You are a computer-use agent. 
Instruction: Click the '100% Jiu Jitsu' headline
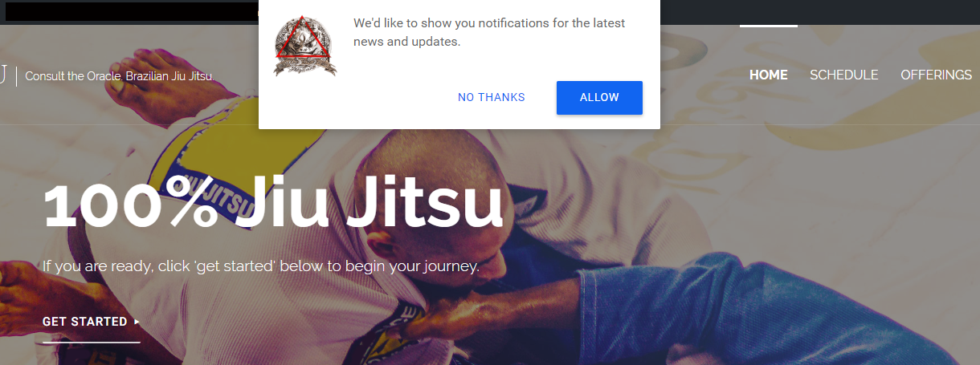273,203
